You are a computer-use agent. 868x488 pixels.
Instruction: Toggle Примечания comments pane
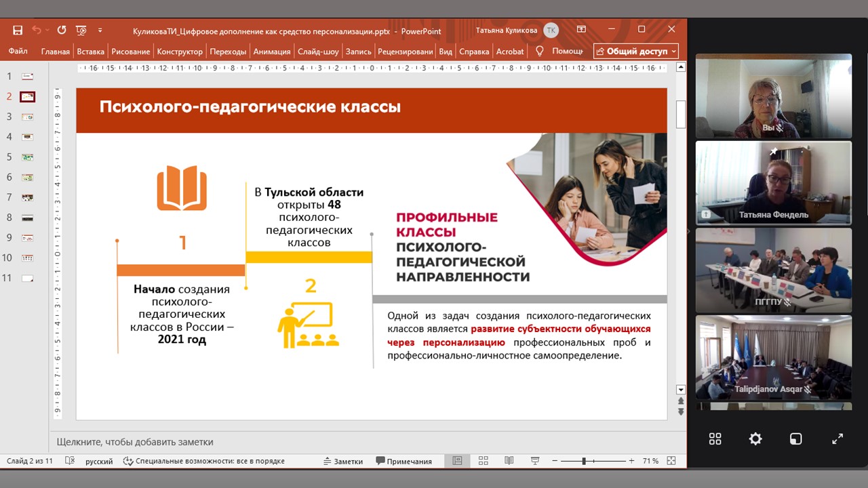404,461
